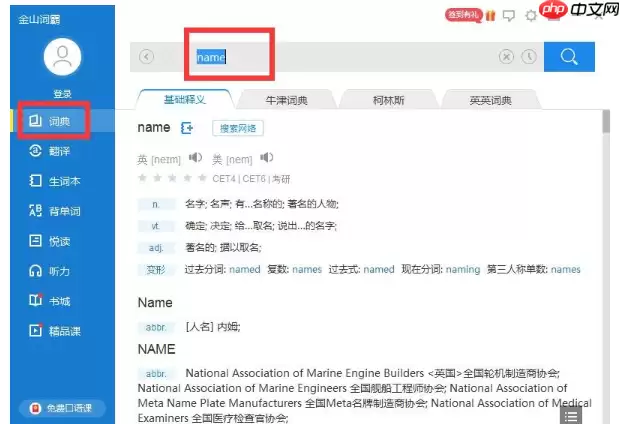Click the capitalized Name entry heading
The width and height of the screenshot is (620, 424).
pos(155,303)
